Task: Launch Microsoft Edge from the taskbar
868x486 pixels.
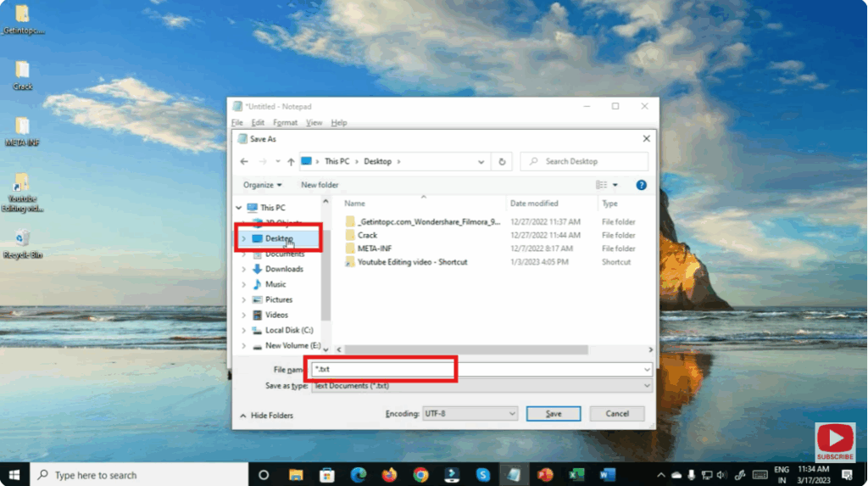Action: tap(359, 475)
